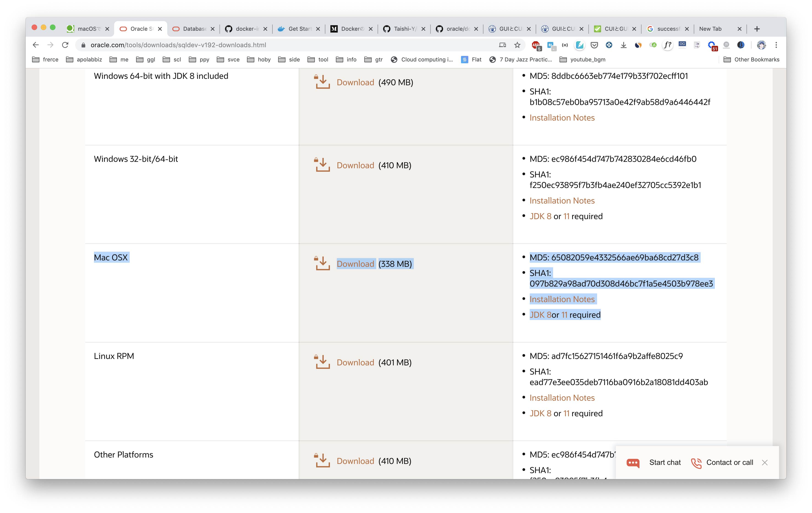Click the Linux RPM download arrow icon
This screenshot has width=812, height=513.
[322, 362]
